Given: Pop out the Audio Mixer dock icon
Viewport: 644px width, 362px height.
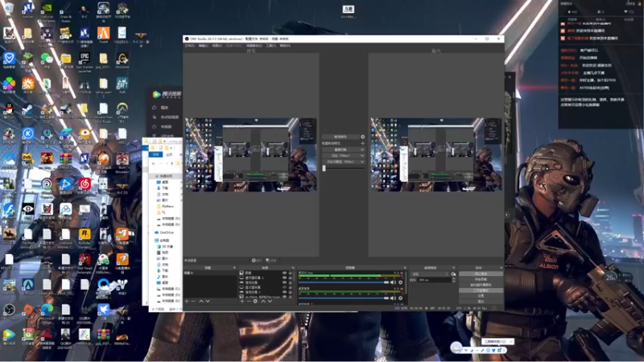Looking at the screenshot, I should (405, 268).
